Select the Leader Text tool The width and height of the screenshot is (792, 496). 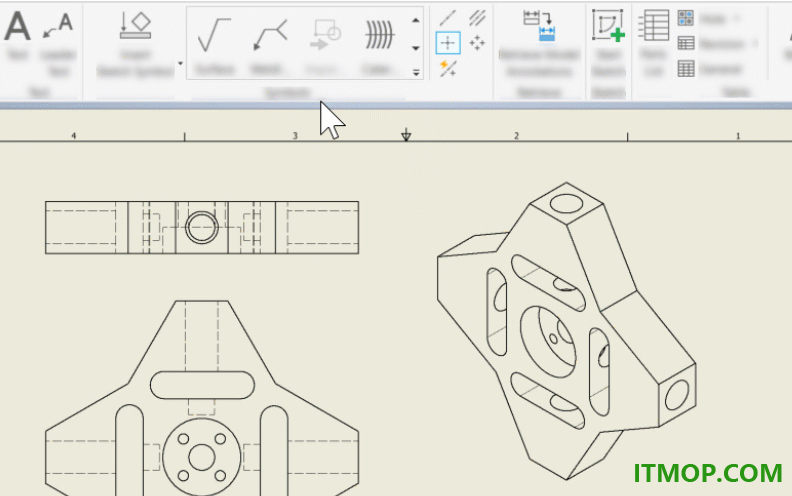click(x=58, y=43)
